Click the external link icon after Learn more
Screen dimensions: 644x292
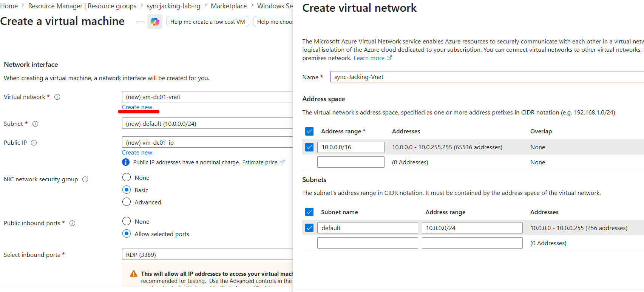pos(389,58)
